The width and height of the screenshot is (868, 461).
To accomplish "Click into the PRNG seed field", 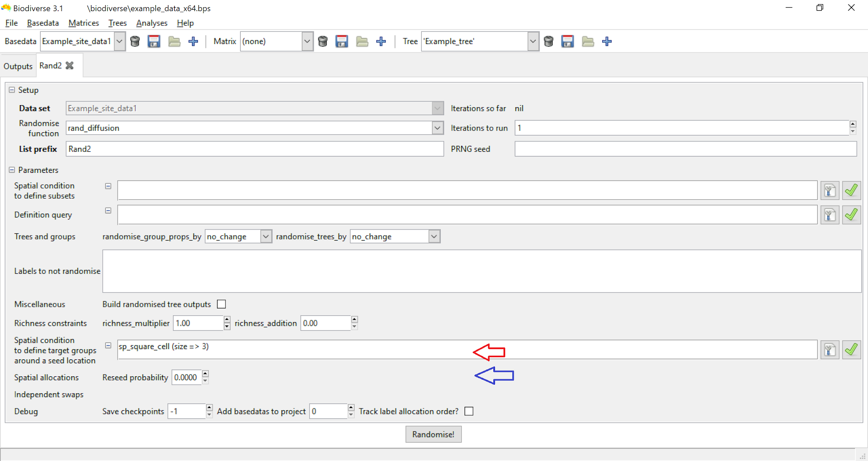I will [678, 149].
